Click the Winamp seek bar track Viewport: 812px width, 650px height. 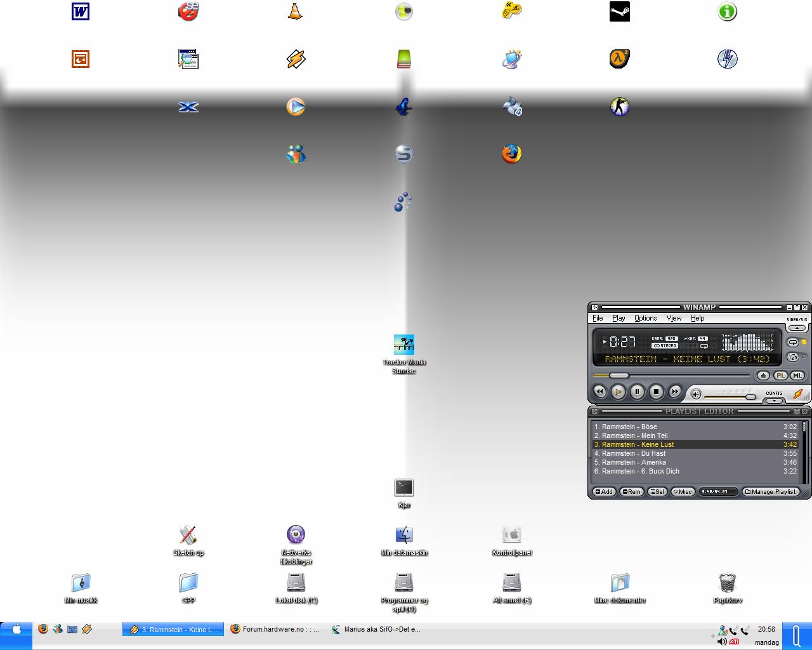click(x=671, y=375)
